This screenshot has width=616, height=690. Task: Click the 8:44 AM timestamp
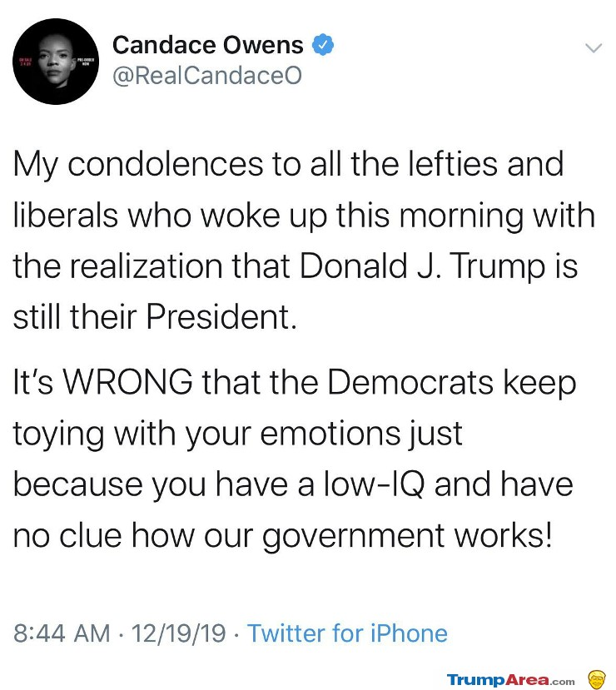point(62,633)
